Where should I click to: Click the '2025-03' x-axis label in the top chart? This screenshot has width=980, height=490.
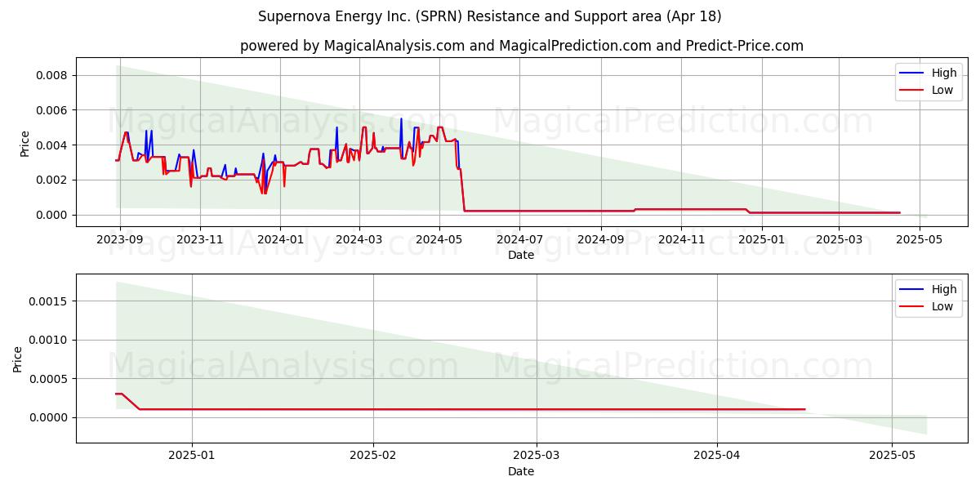point(839,239)
